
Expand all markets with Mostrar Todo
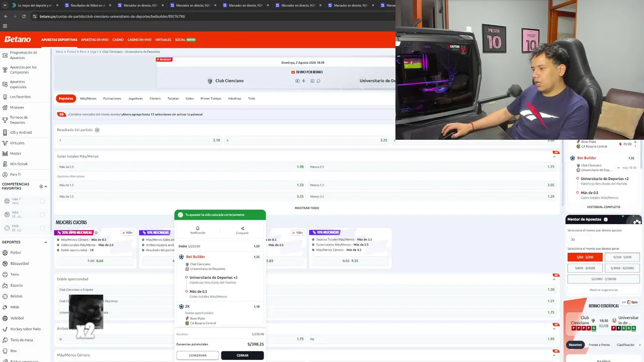(307, 208)
